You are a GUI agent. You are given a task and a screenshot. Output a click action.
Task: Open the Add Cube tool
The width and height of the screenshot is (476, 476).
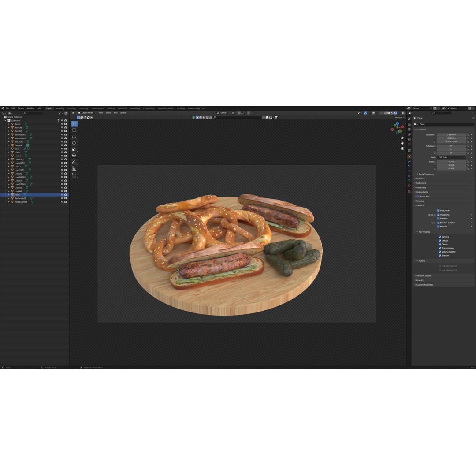[x=74, y=175]
